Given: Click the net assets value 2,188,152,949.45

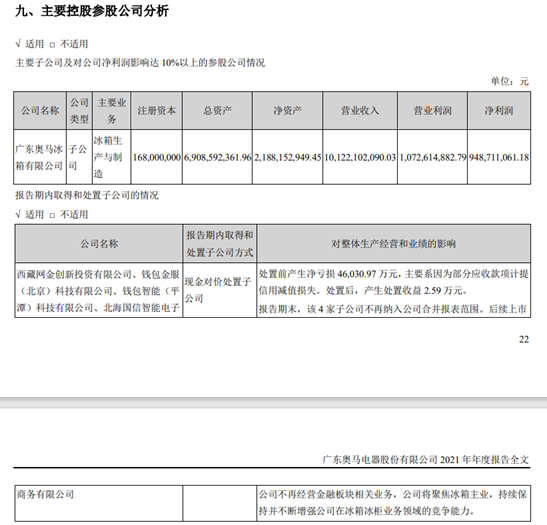Looking at the screenshot, I should pos(287,157).
